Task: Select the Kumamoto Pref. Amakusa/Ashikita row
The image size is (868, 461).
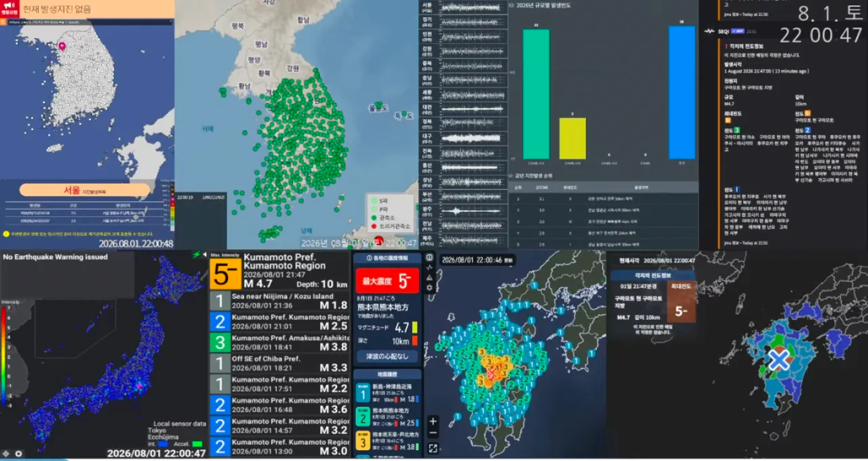Action: 280,342
